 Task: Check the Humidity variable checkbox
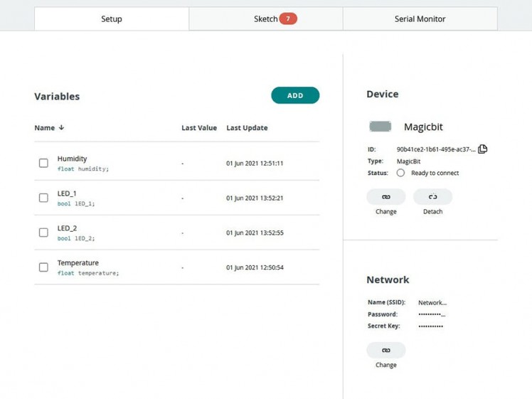43,164
